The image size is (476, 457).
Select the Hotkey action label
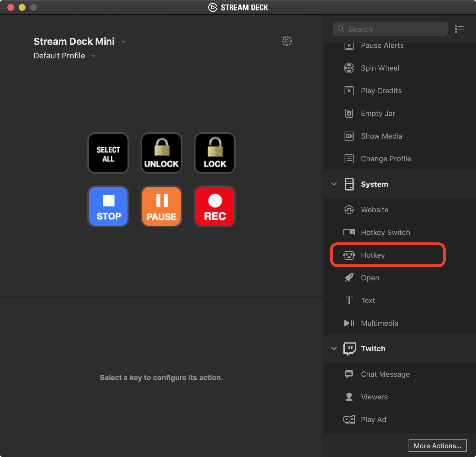[373, 255]
